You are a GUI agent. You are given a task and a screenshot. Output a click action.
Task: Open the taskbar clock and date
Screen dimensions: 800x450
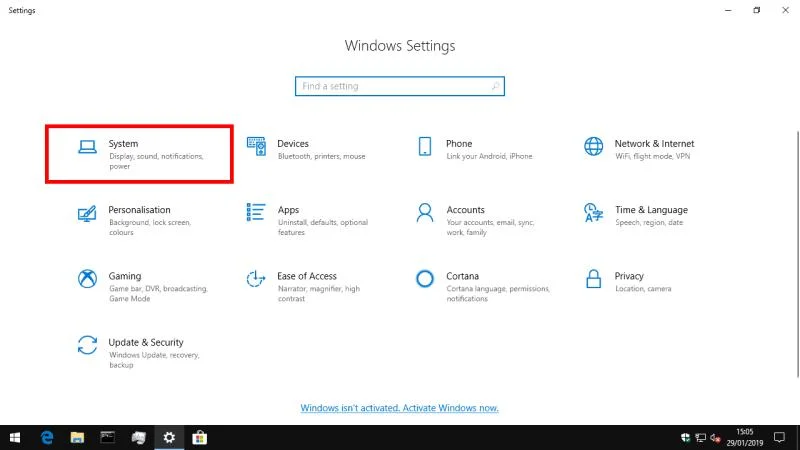745,438
